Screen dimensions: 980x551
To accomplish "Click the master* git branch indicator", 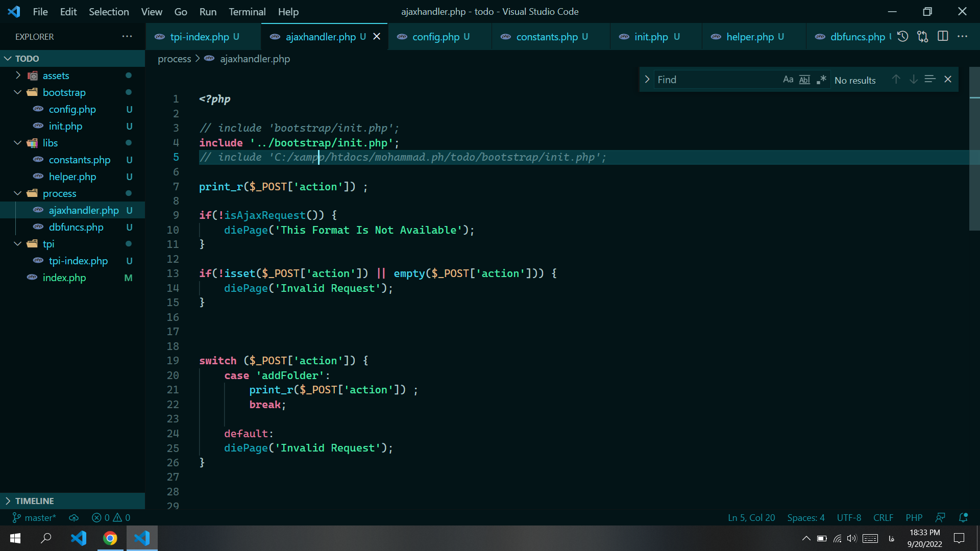I will click(x=34, y=517).
